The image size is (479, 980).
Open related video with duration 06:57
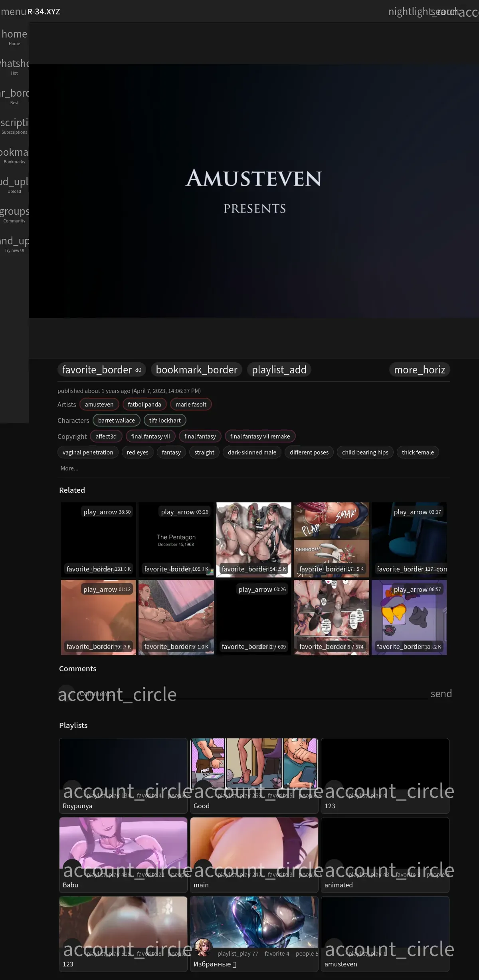pyautogui.click(x=409, y=617)
